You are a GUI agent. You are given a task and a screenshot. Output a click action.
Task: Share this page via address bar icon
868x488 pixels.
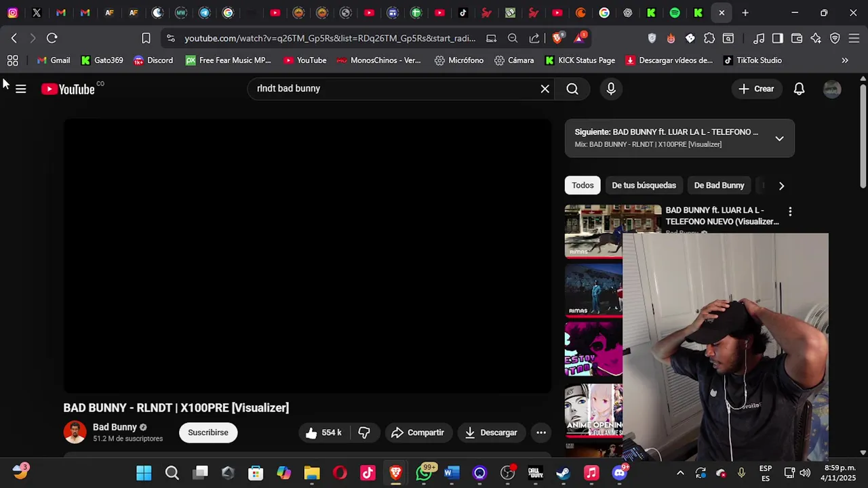tap(534, 38)
